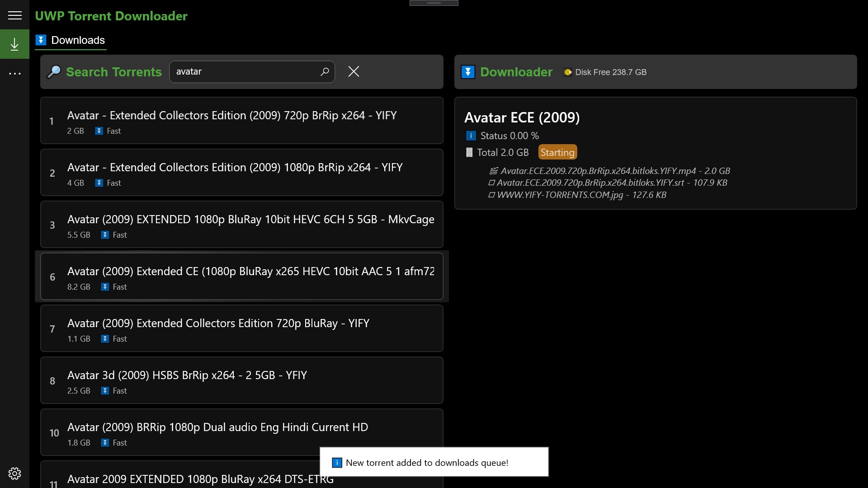Image resolution: width=868 pixels, height=488 pixels.
Task: Clear the avatar search input field
Action: [353, 71]
